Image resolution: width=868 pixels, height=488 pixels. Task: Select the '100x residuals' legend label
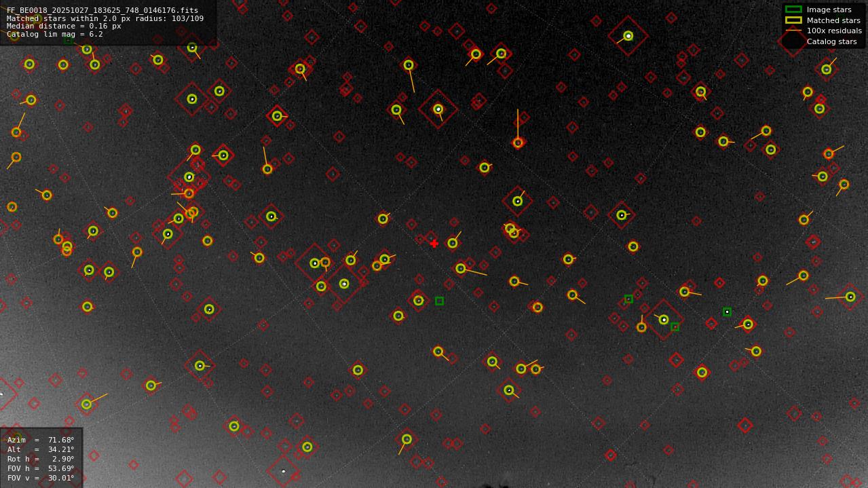pos(834,31)
